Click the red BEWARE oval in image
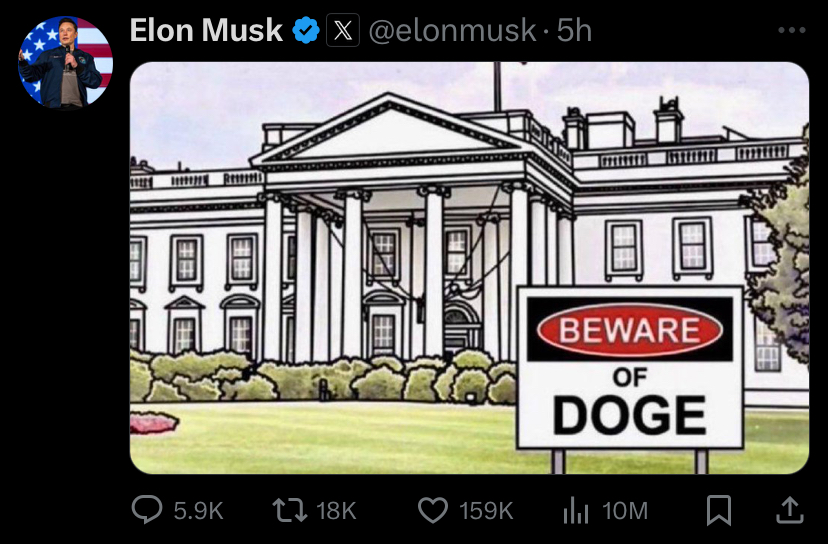This screenshot has height=544, width=828. (x=629, y=330)
